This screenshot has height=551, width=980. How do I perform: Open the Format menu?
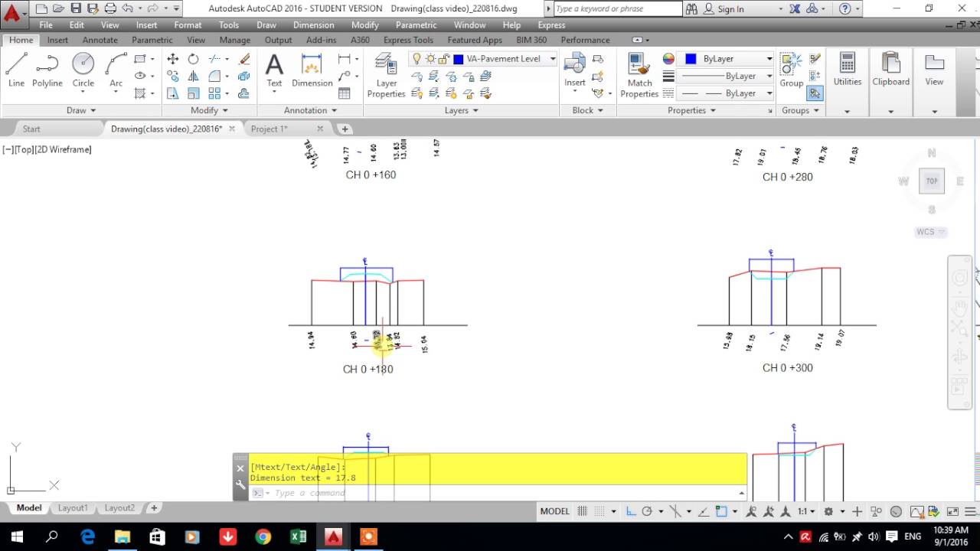point(188,25)
